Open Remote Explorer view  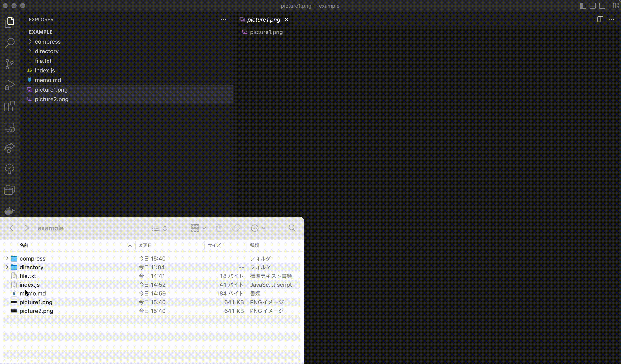click(10, 127)
